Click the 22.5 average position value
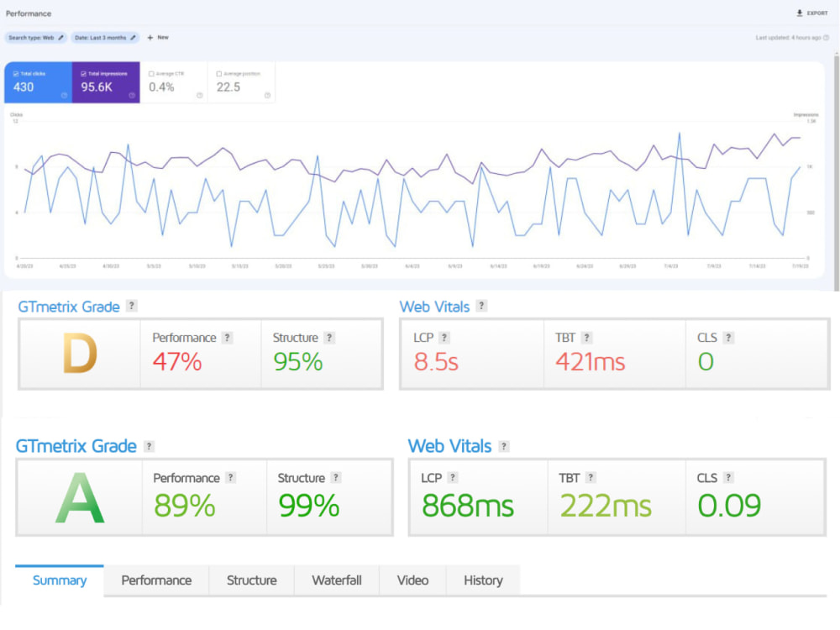This screenshot has width=840, height=630. (228, 87)
